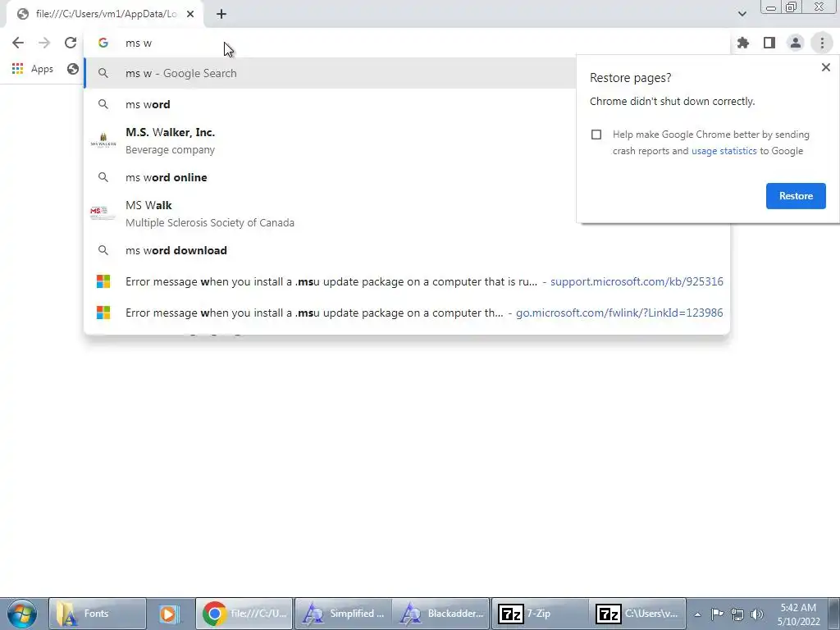Viewport: 840px width, 630px height.
Task: Close the file:///C:/Users tab
Action: click(190, 14)
